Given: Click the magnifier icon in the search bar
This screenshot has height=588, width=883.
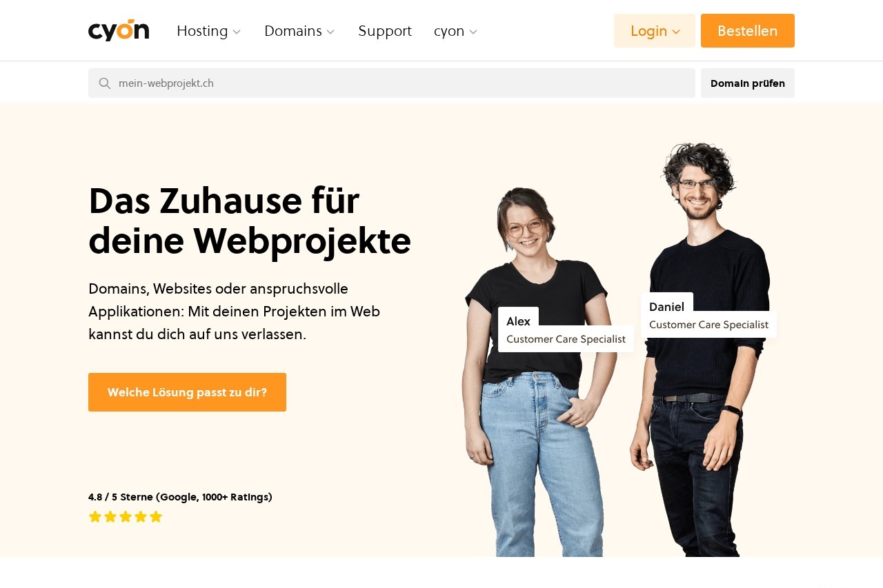Looking at the screenshot, I should coord(105,83).
